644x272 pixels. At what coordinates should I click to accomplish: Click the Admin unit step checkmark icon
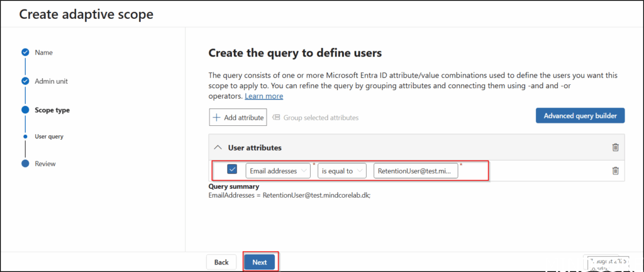click(25, 81)
